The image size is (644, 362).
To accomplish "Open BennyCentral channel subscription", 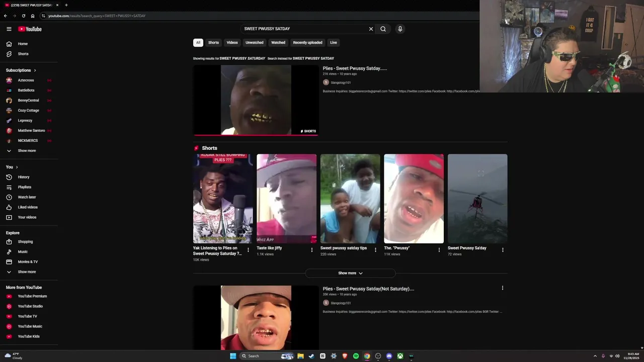I will 29,101.
